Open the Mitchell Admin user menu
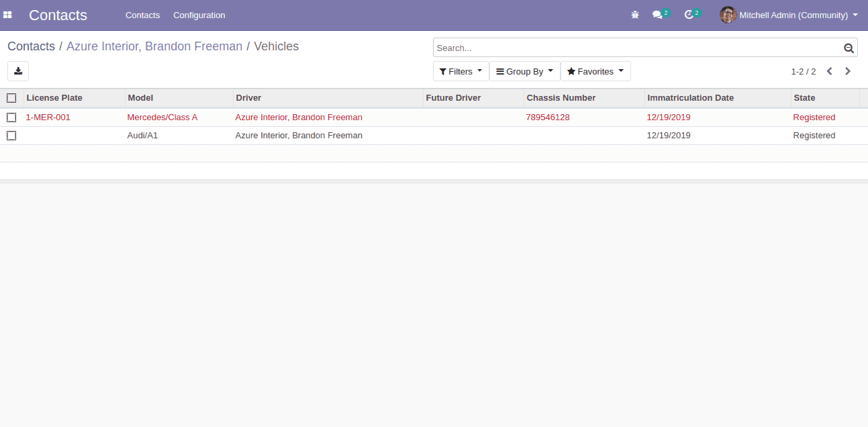This screenshot has height=427, width=868. [789, 15]
